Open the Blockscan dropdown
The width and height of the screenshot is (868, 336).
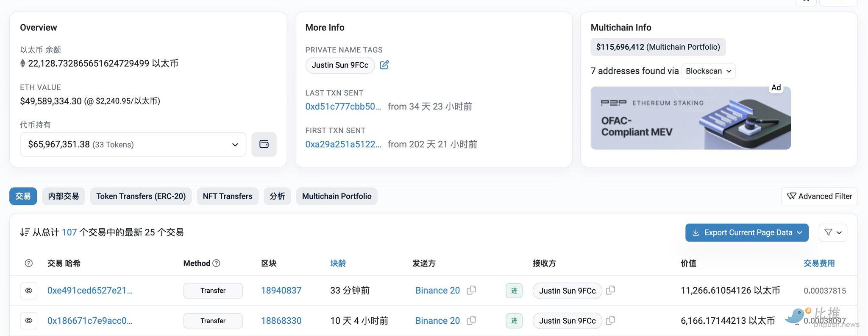(708, 71)
